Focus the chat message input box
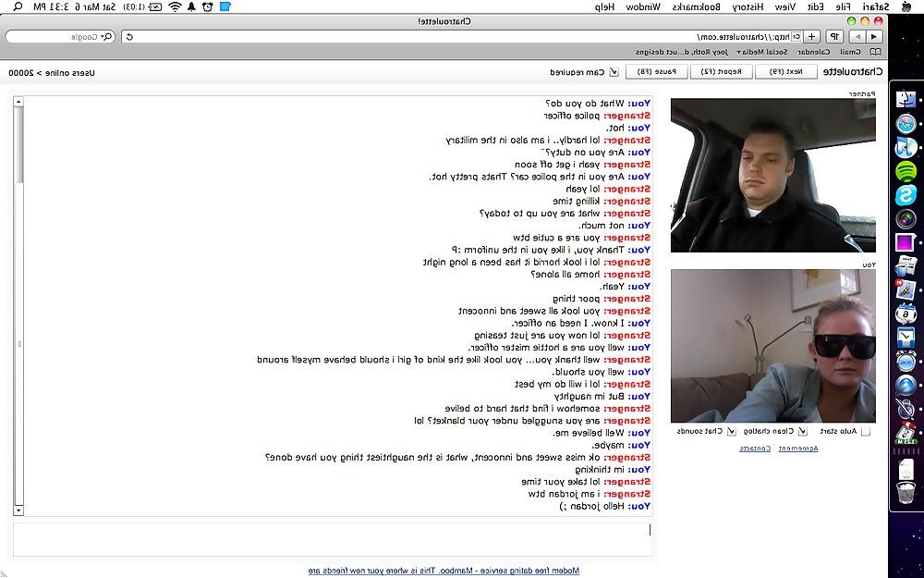The image size is (924, 578). click(333, 539)
